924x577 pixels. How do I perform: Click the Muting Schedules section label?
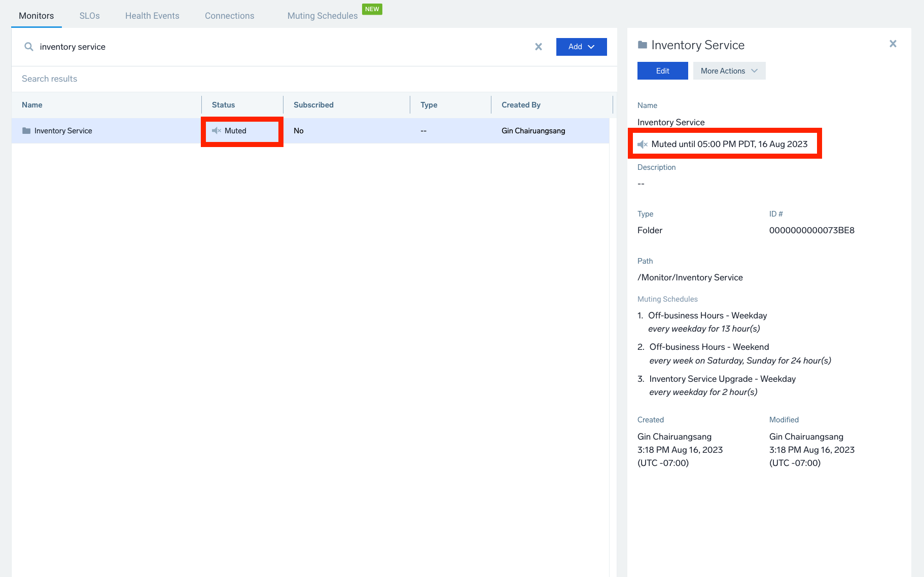click(667, 299)
